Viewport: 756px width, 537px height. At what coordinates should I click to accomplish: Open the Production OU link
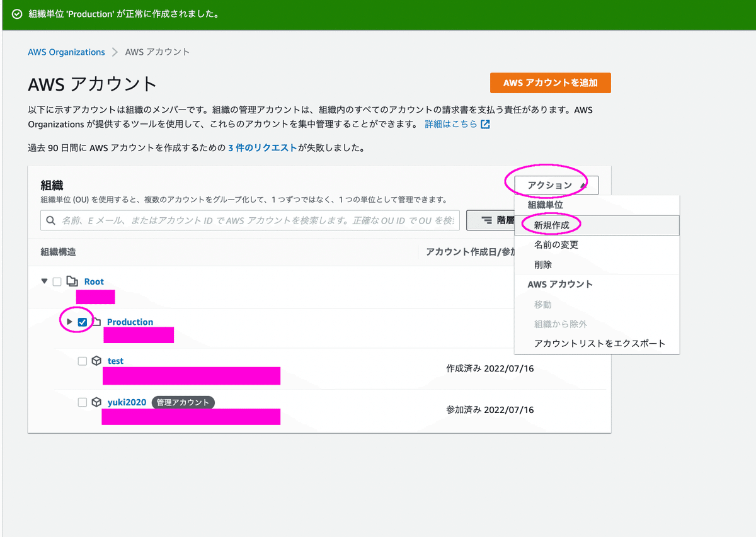130,322
